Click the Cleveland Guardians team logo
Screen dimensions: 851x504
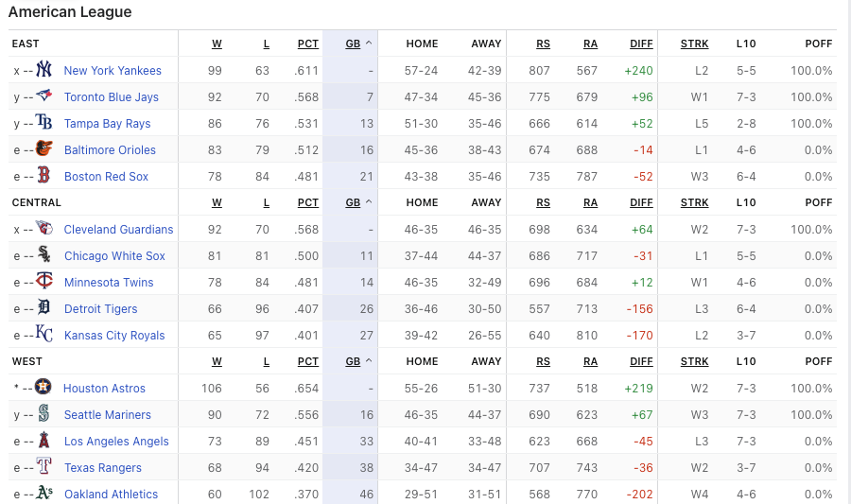[x=44, y=229]
